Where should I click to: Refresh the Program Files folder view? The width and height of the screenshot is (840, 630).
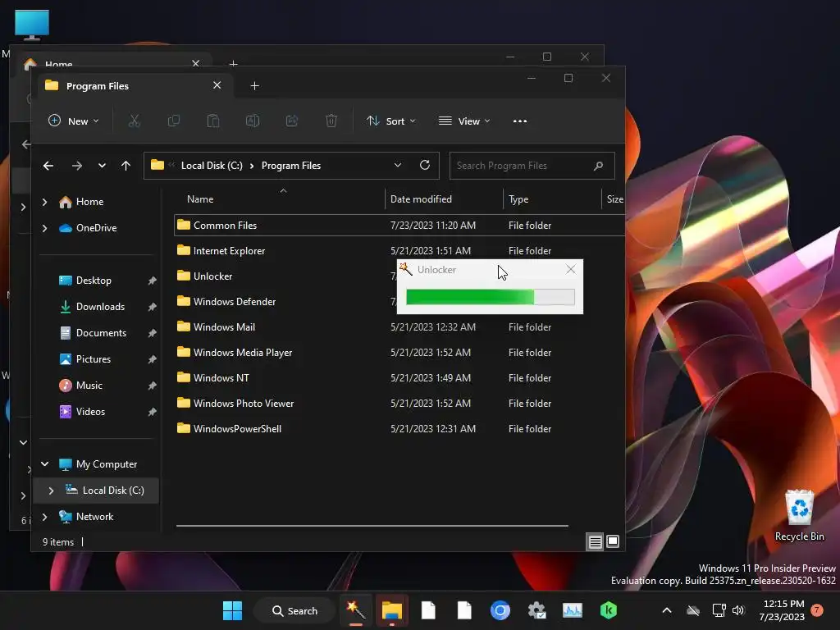pyautogui.click(x=425, y=165)
